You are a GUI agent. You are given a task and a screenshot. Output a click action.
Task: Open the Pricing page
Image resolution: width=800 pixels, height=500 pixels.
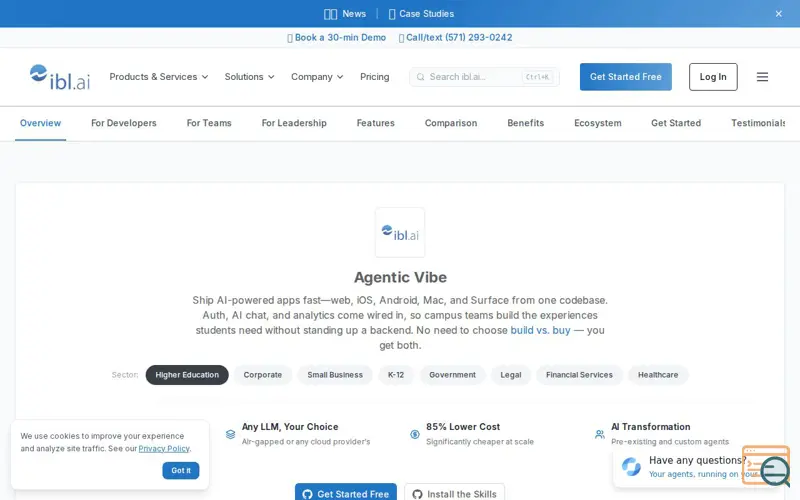[374, 77]
